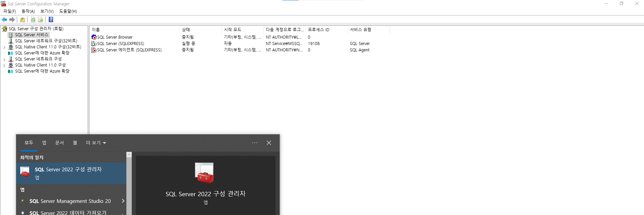Click the SQL Server 에이전트 (SQLEXPRESS) service icon
The image size is (644, 215).
[94, 50]
